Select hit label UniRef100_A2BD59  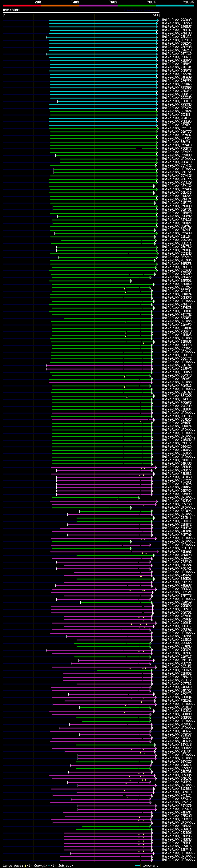pyautogui.click(x=177, y=372)
